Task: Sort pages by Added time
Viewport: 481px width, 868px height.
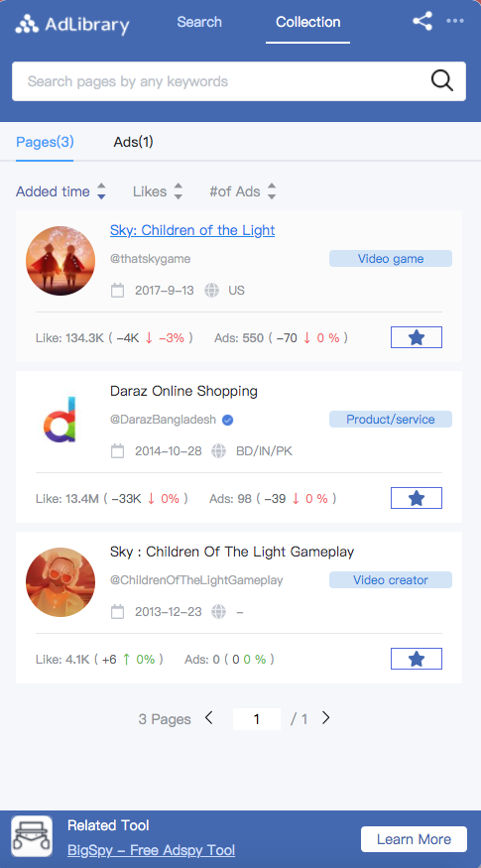Action: 60,191
